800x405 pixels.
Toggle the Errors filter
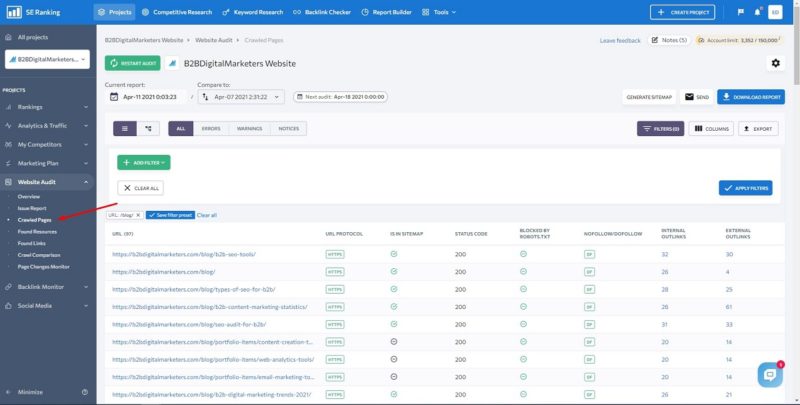coord(211,129)
